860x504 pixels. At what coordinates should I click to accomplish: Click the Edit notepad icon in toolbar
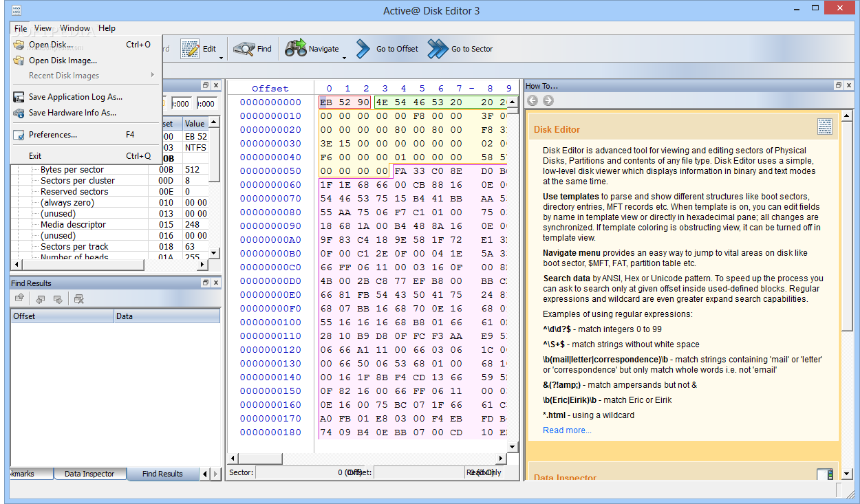[x=190, y=49]
